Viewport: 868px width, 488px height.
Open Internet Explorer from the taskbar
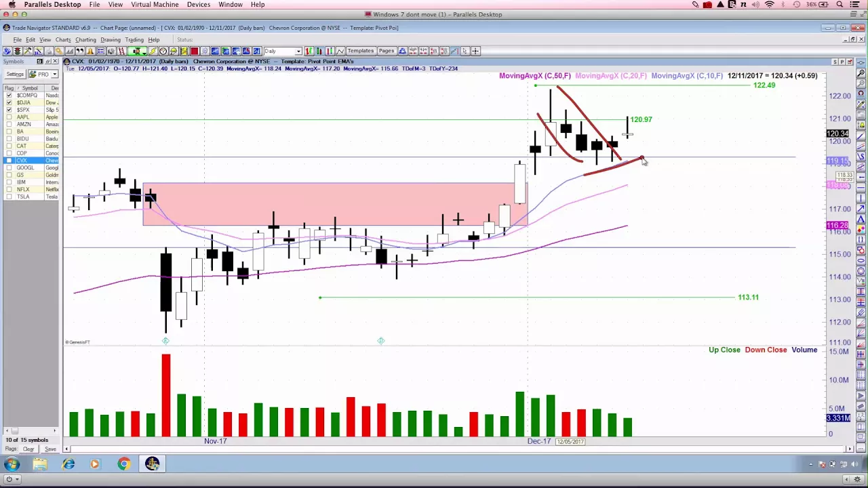(x=68, y=464)
